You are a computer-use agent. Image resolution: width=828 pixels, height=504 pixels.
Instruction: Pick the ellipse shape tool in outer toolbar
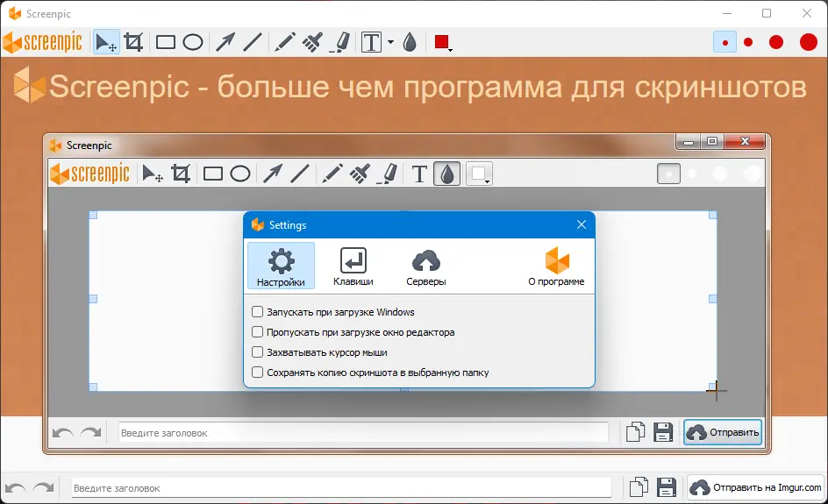(193, 42)
